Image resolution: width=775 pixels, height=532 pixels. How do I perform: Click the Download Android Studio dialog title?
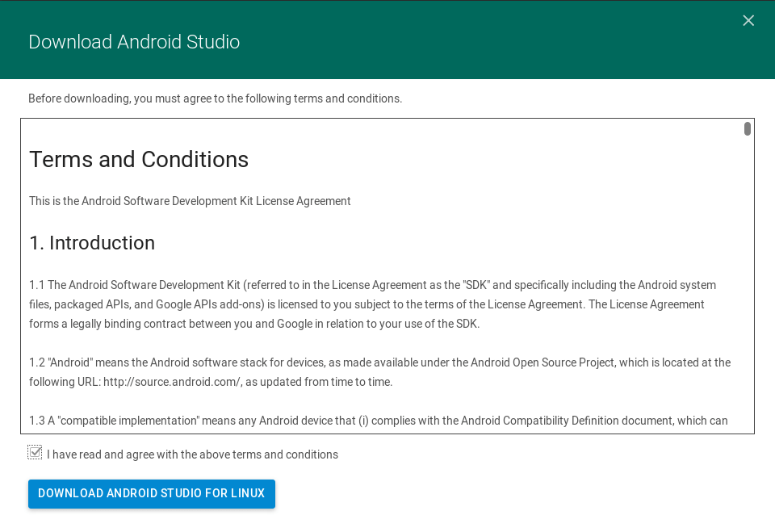pos(134,42)
